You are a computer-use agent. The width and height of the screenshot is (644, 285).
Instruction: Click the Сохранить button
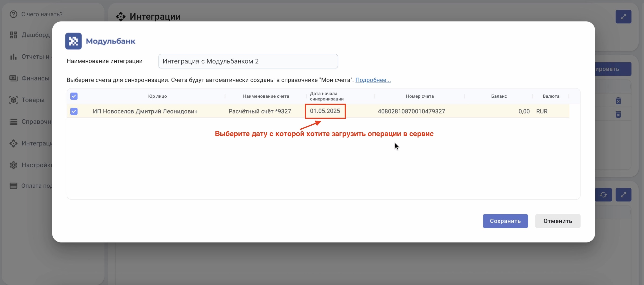pos(505,221)
